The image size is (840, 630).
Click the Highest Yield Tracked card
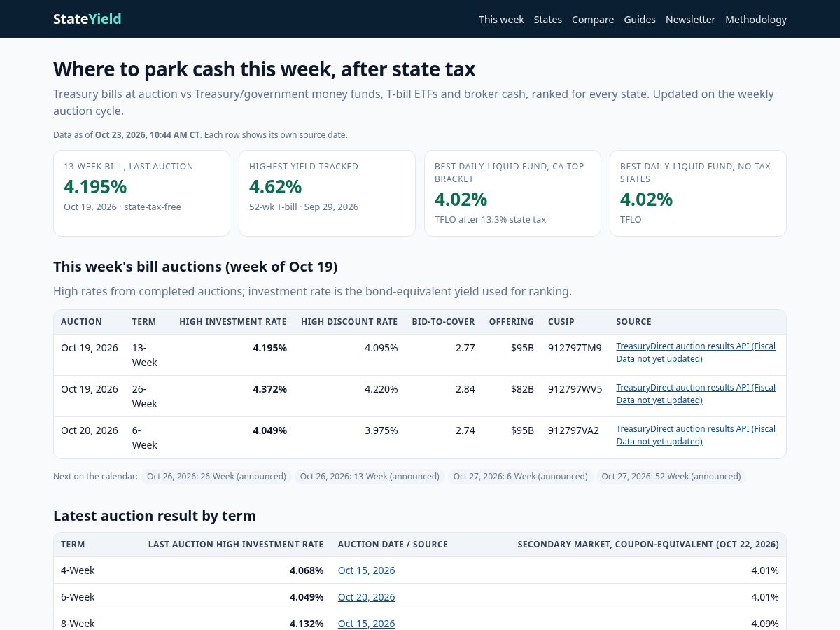tap(327, 193)
